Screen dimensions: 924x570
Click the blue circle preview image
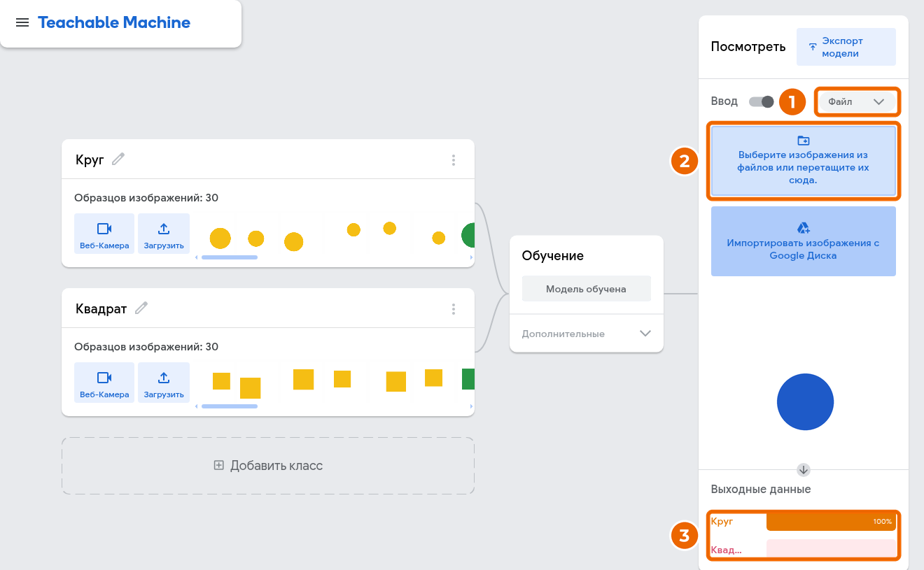[805, 402]
